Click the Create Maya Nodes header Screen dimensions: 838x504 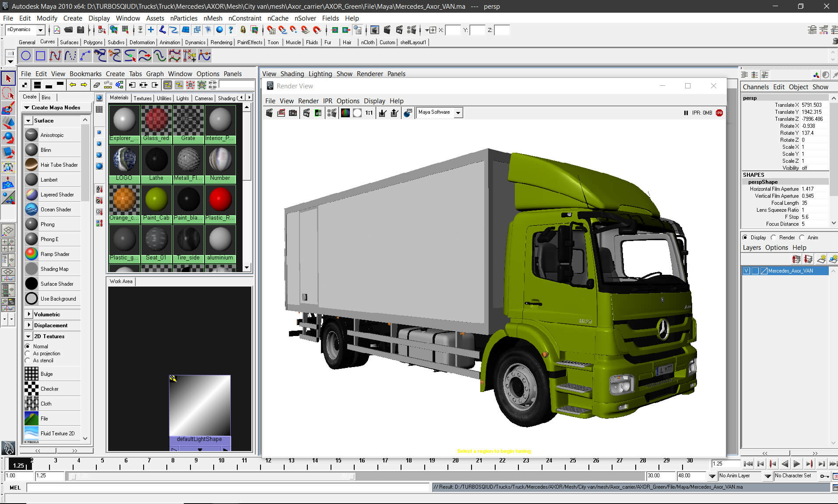56,108
